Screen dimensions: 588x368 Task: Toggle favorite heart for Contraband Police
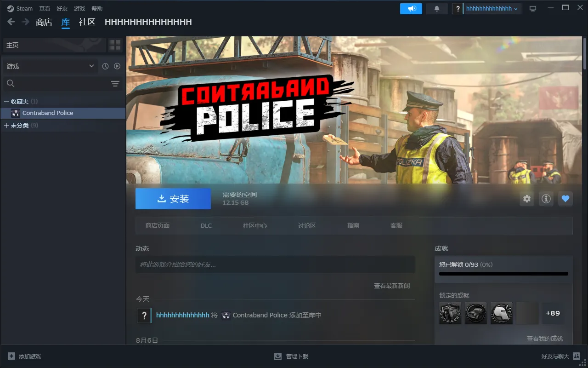565,199
